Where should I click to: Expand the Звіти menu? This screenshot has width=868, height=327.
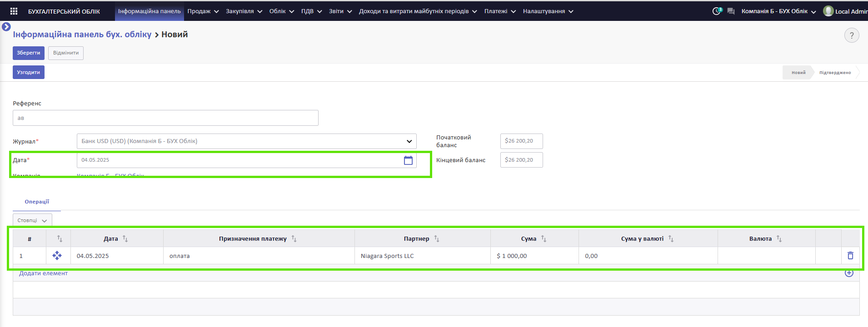[x=341, y=11]
